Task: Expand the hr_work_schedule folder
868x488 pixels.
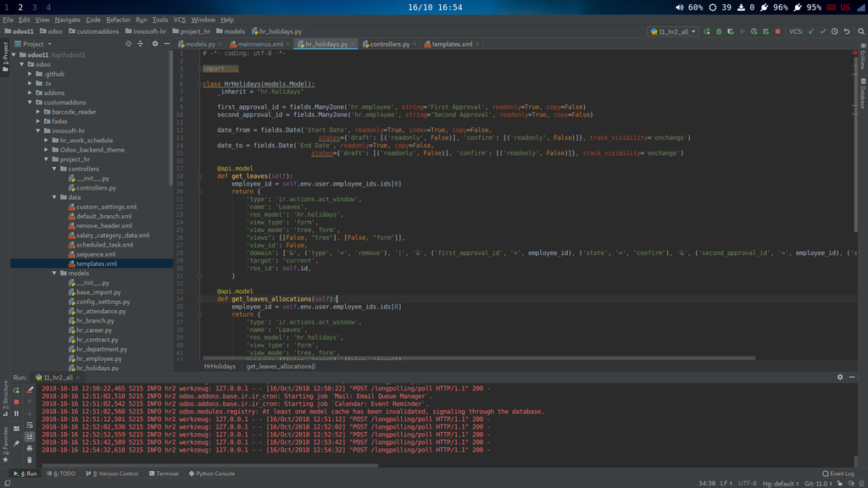Action: (47, 140)
